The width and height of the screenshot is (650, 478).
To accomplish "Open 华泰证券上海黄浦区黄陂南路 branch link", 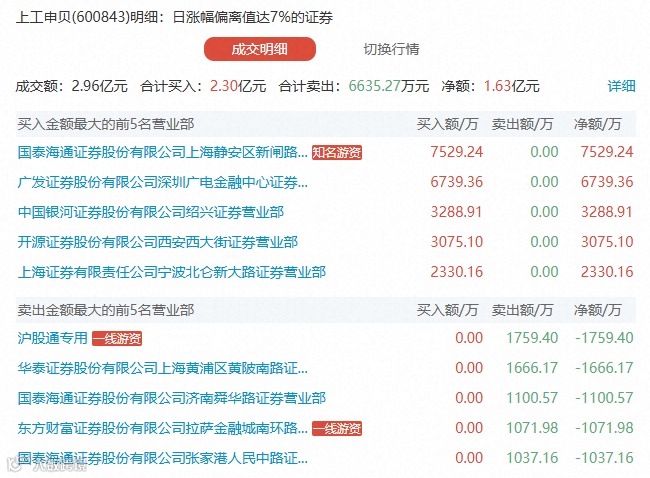I will (x=162, y=368).
